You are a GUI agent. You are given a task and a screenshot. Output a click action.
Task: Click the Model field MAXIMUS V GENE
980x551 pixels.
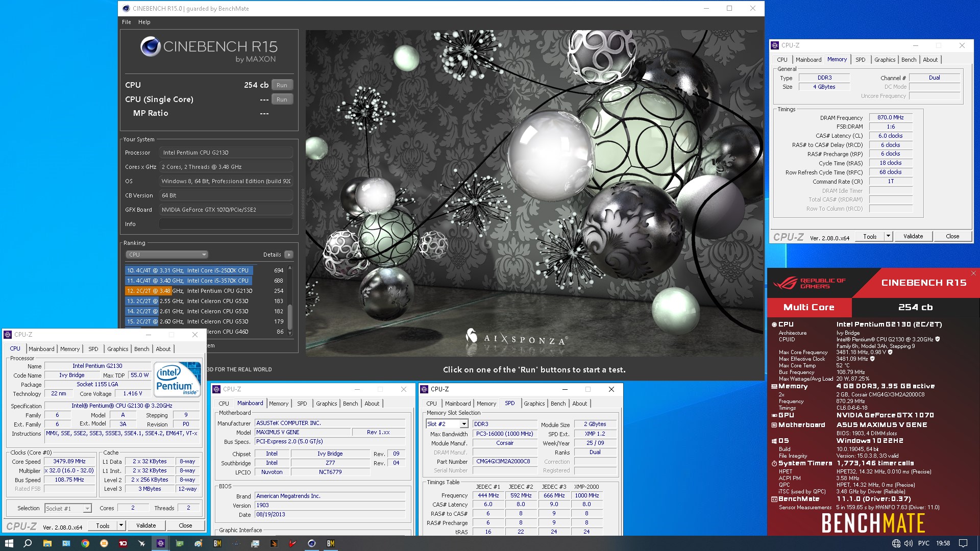tap(303, 432)
